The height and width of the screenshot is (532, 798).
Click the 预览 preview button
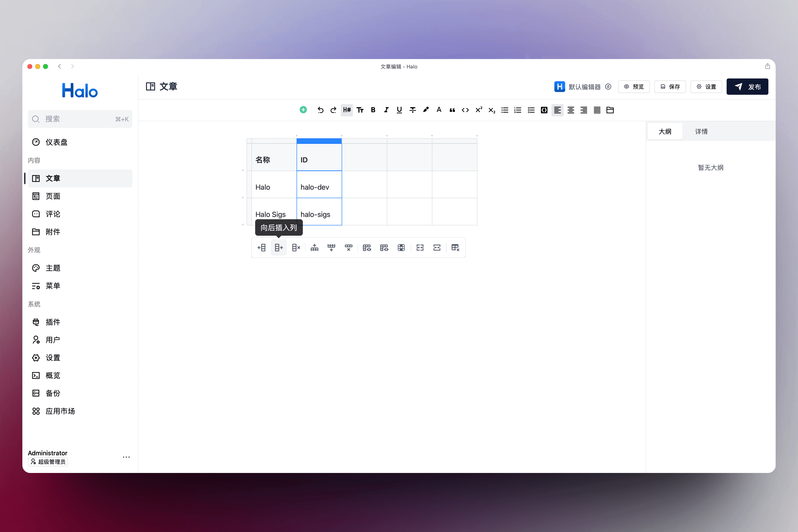(x=634, y=87)
